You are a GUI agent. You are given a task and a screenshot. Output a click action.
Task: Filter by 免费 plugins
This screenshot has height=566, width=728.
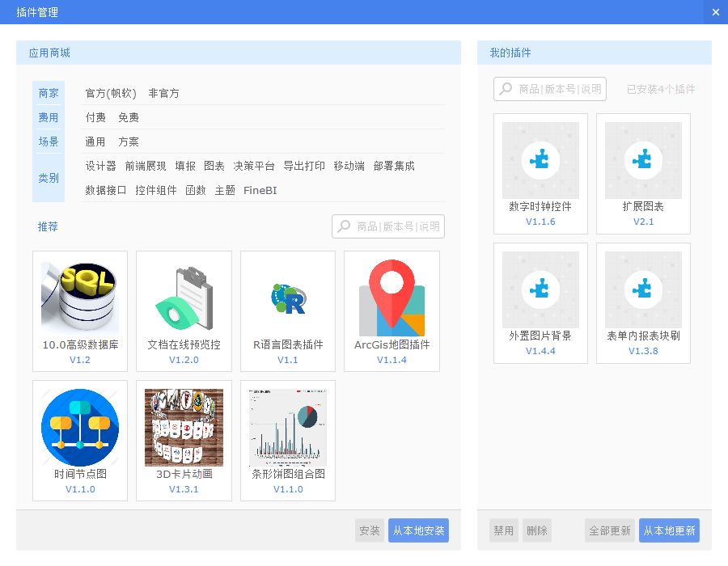[x=129, y=117]
